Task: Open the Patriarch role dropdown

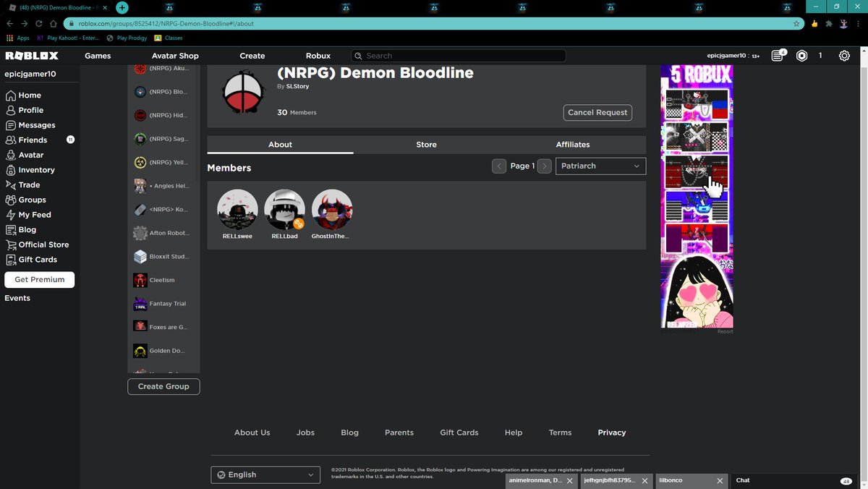Action: [600, 166]
